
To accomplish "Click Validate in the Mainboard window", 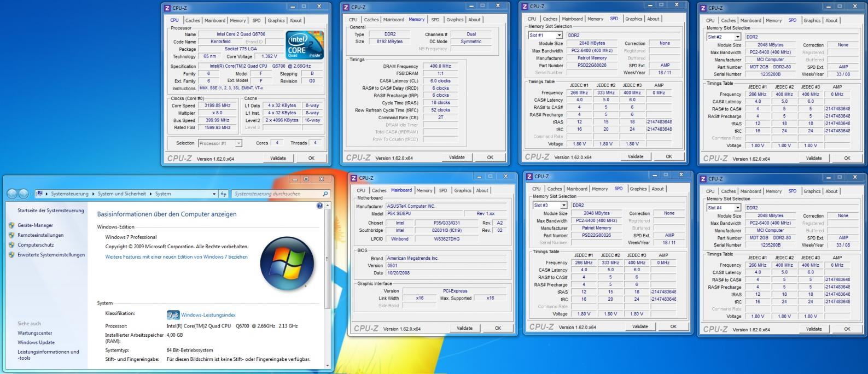I will (464, 328).
